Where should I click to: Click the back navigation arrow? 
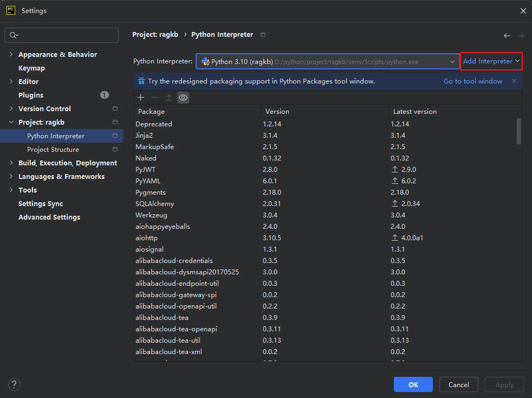pos(507,36)
